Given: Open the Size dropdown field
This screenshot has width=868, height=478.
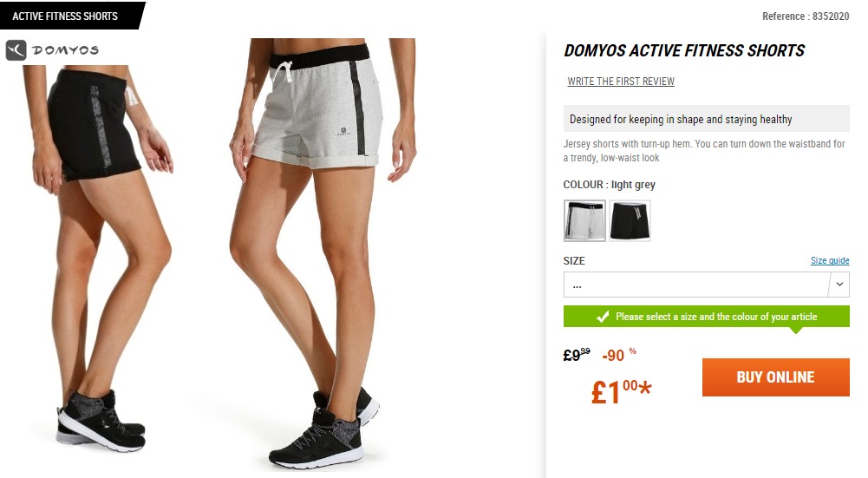Looking at the screenshot, I should pyautogui.click(x=707, y=285).
